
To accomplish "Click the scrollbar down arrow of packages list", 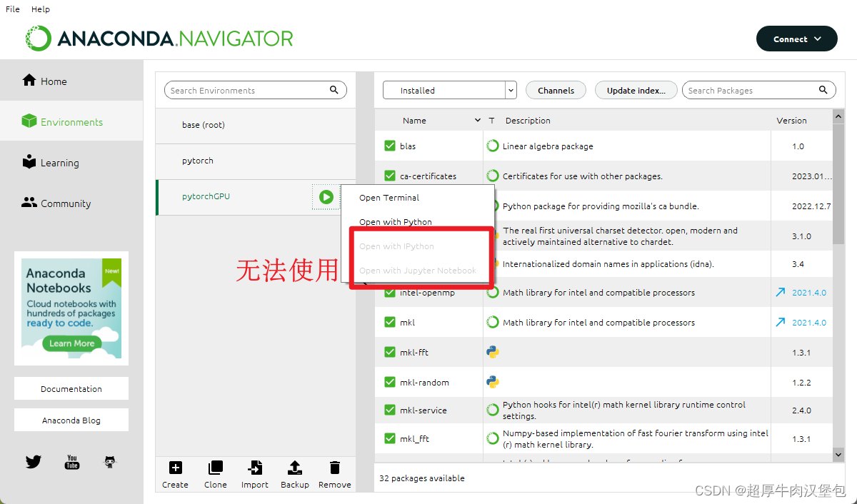I will 838,454.
